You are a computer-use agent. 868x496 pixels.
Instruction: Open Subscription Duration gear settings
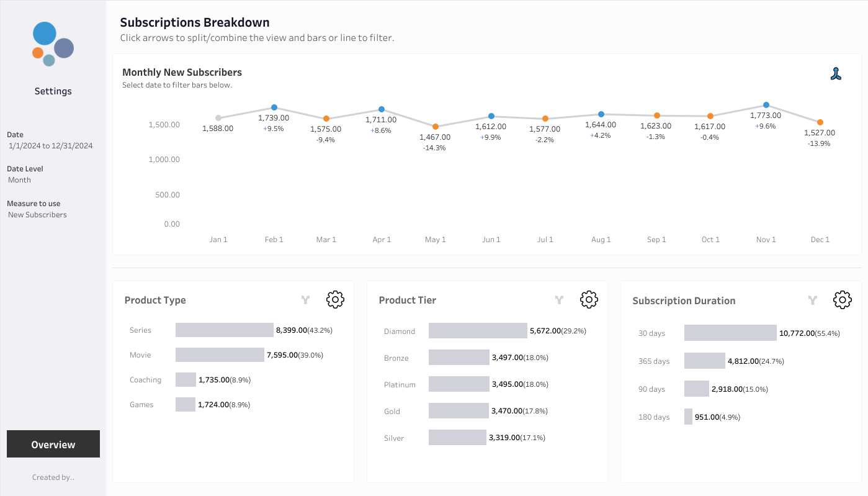(842, 300)
